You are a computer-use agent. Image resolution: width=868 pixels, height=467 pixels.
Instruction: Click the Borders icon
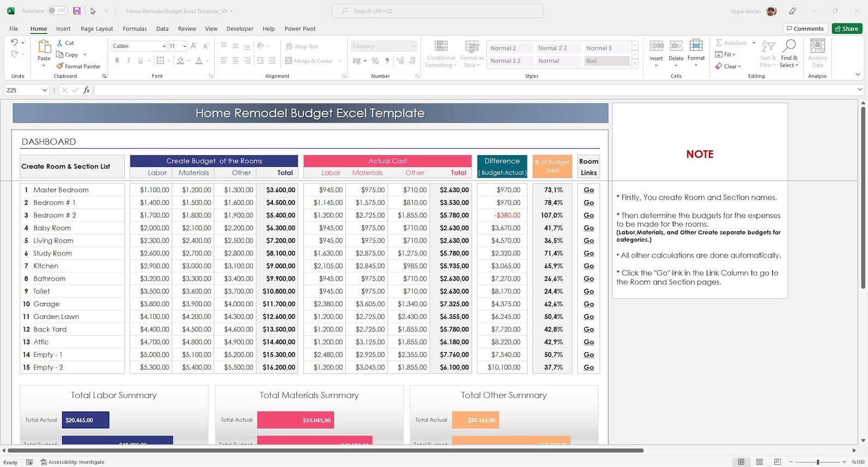[160, 61]
